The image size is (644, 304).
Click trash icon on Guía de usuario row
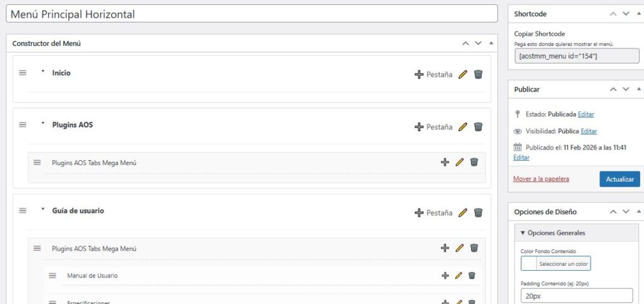point(478,212)
